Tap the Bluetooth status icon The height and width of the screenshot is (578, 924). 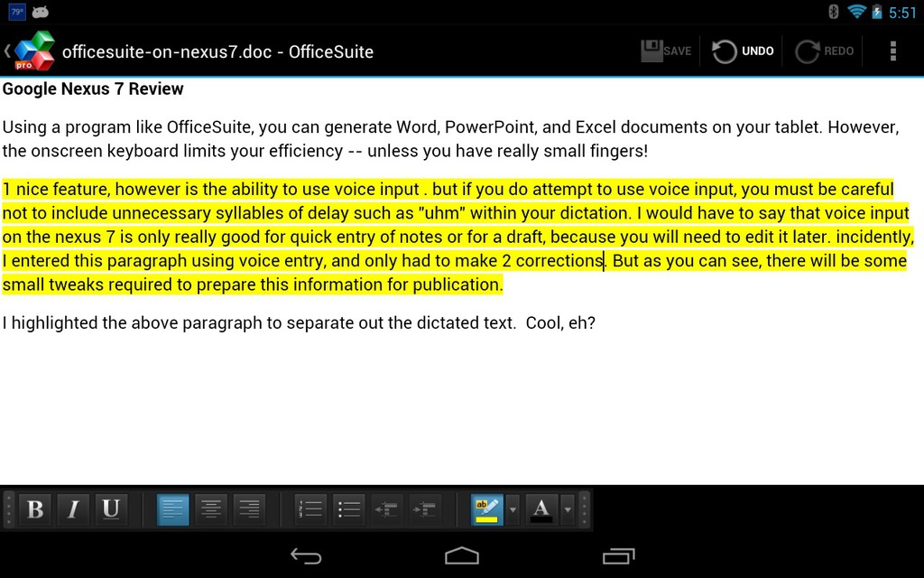coord(833,11)
